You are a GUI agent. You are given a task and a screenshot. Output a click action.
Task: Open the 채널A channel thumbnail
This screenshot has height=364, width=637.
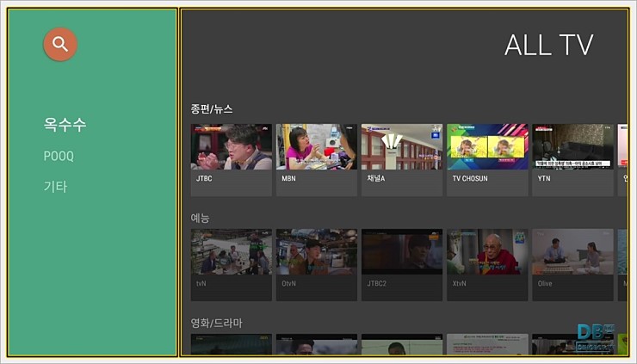(x=402, y=146)
